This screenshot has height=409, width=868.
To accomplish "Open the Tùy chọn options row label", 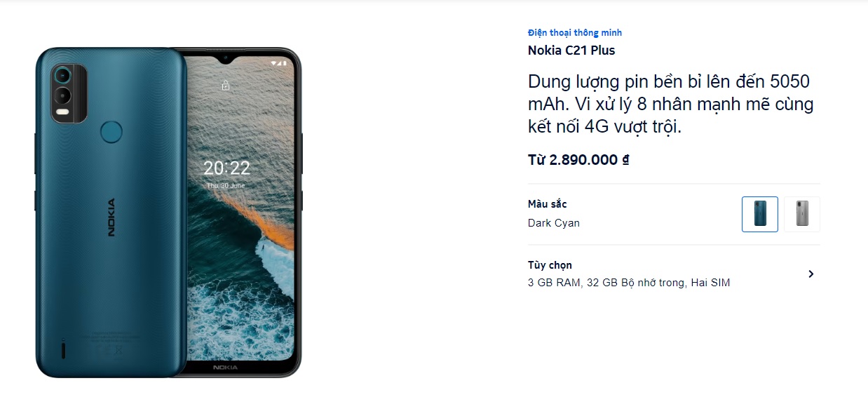I will click(x=550, y=265).
